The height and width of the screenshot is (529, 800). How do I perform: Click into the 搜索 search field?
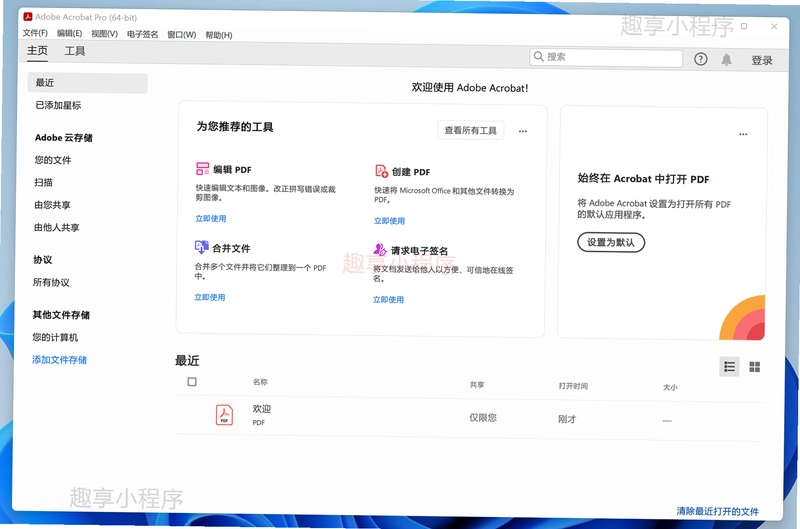(606, 58)
